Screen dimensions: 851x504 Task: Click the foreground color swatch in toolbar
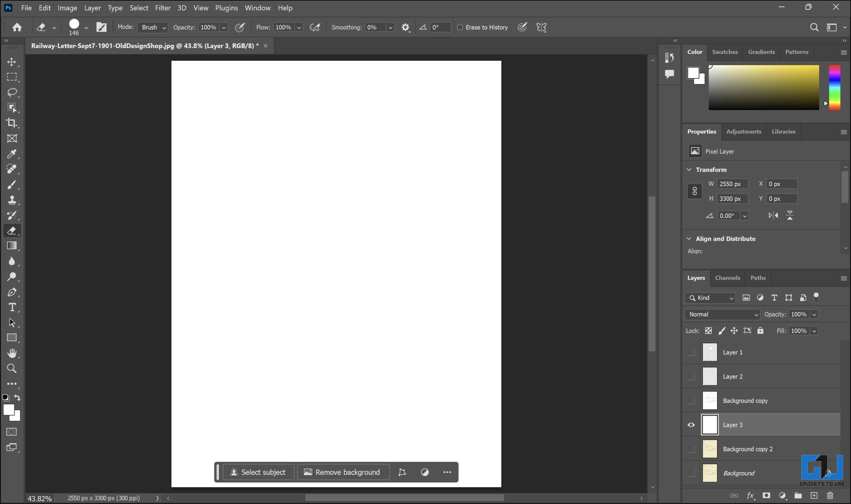pyautogui.click(x=9, y=410)
